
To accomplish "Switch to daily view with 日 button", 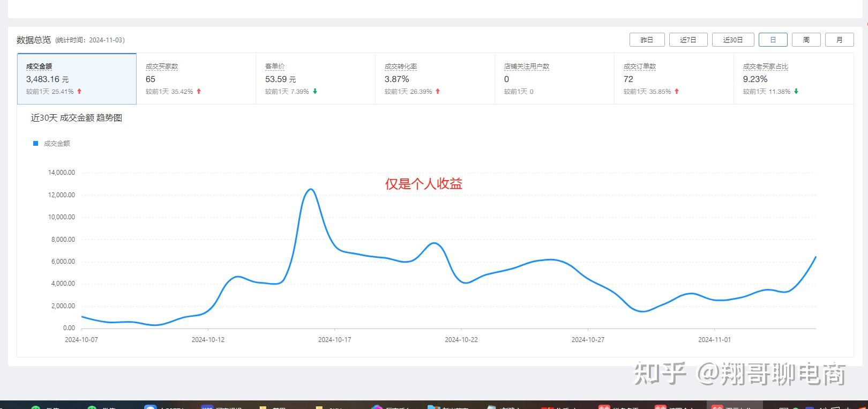I will point(773,40).
